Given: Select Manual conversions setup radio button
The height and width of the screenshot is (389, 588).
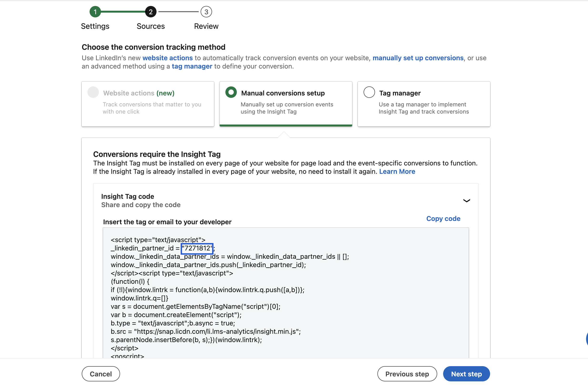Looking at the screenshot, I should pos(231,92).
